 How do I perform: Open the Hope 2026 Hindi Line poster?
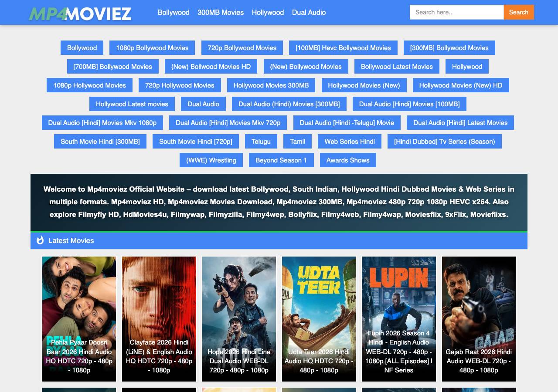point(239,319)
